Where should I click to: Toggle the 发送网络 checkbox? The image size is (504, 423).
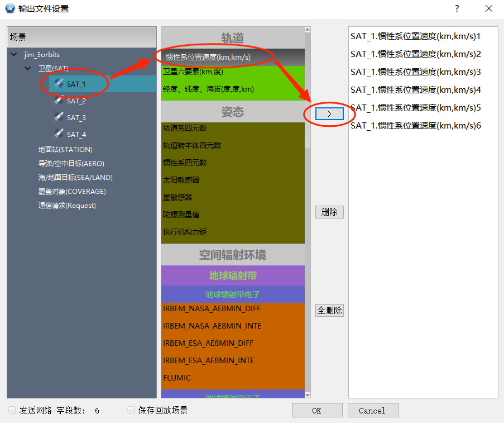pos(12,410)
